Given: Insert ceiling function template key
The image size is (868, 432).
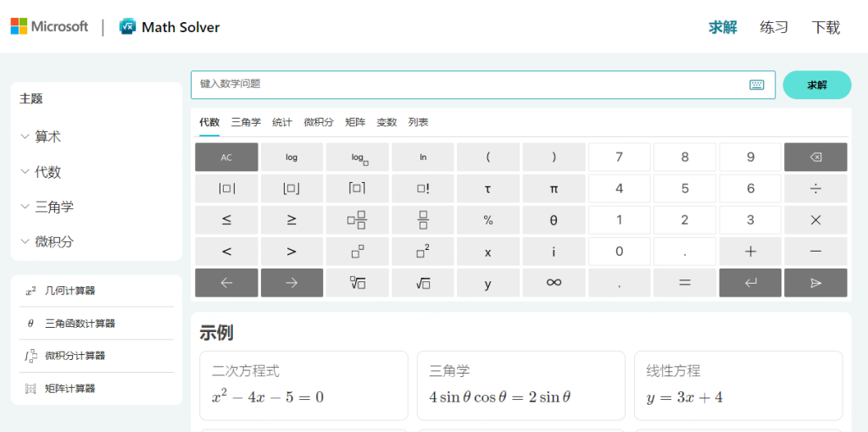Looking at the screenshot, I should point(357,189).
